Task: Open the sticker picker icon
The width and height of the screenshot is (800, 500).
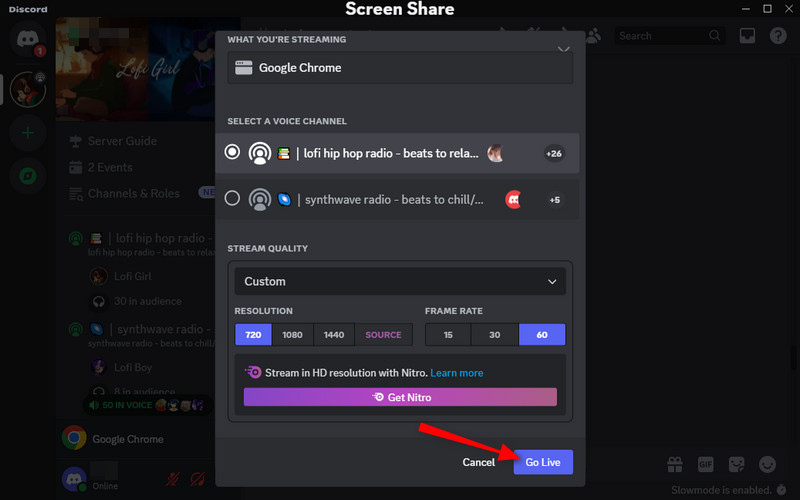Action: [736, 464]
